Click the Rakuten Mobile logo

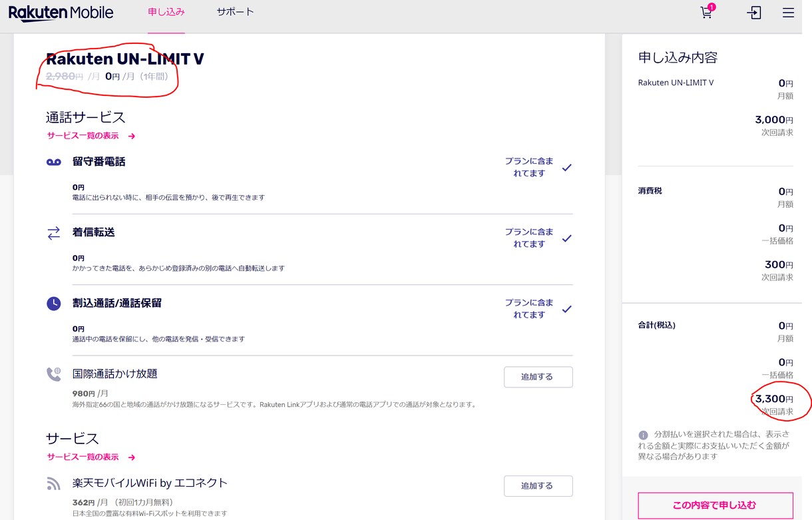[61, 13]
